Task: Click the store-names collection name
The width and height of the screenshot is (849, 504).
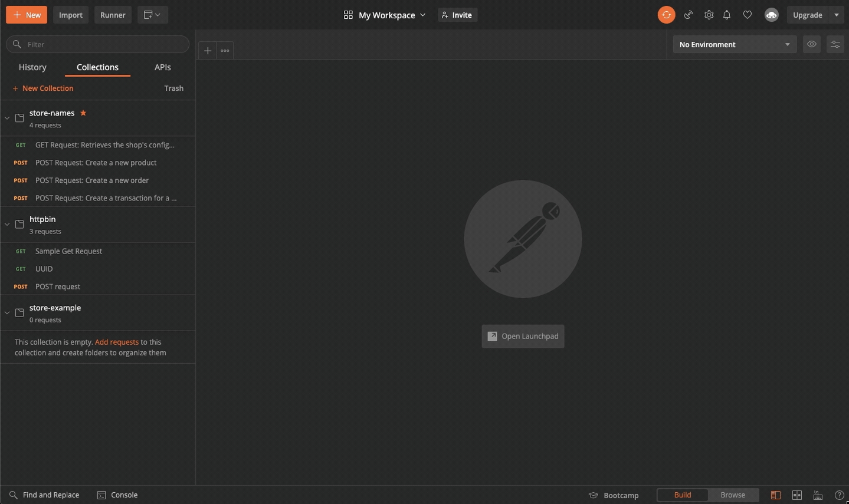Action: (52, 113)
